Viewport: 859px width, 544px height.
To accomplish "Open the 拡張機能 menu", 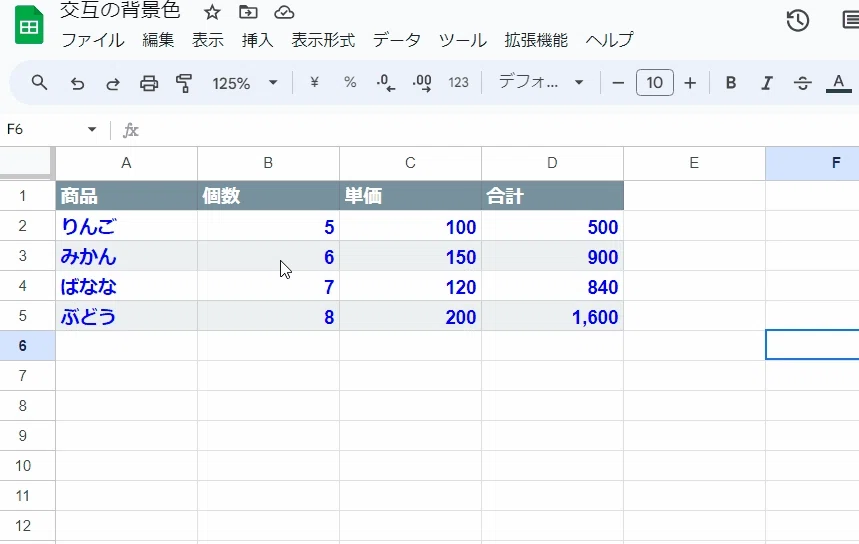I will (x=536, y=40).
